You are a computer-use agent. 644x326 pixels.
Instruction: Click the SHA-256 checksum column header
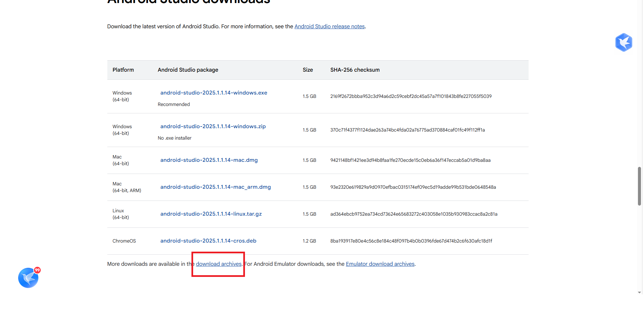(355, 70)
